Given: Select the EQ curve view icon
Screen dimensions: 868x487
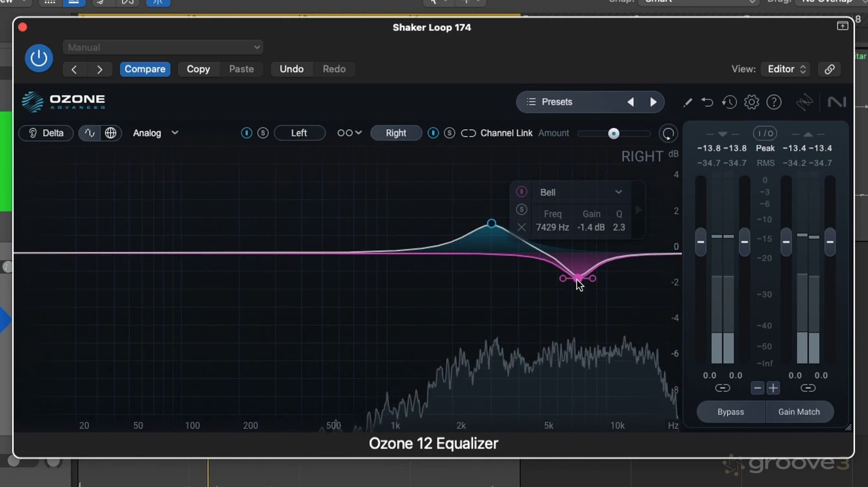Looking at the screenshot, I should point(90,133).
